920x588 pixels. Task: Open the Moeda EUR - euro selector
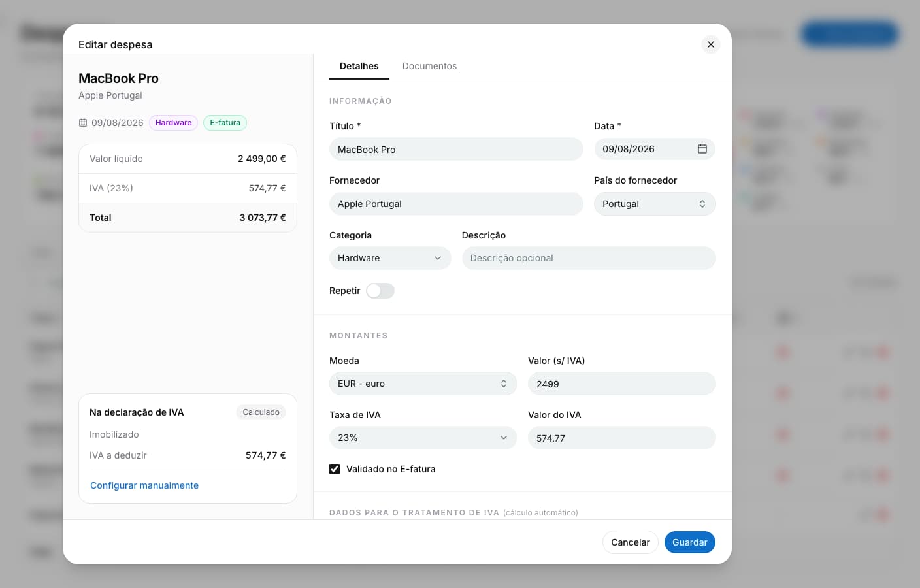423,384
